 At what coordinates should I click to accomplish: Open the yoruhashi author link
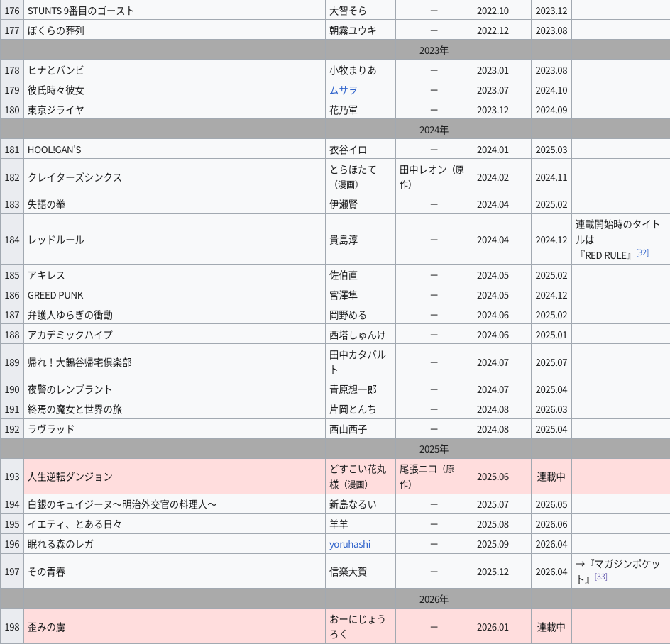pyautogui.click(x=349, y=544)
